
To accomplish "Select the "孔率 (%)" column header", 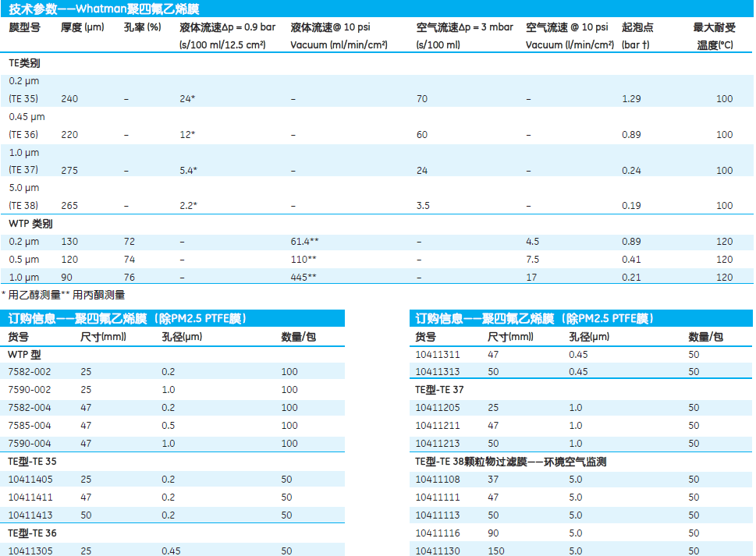I will point(142,27).
